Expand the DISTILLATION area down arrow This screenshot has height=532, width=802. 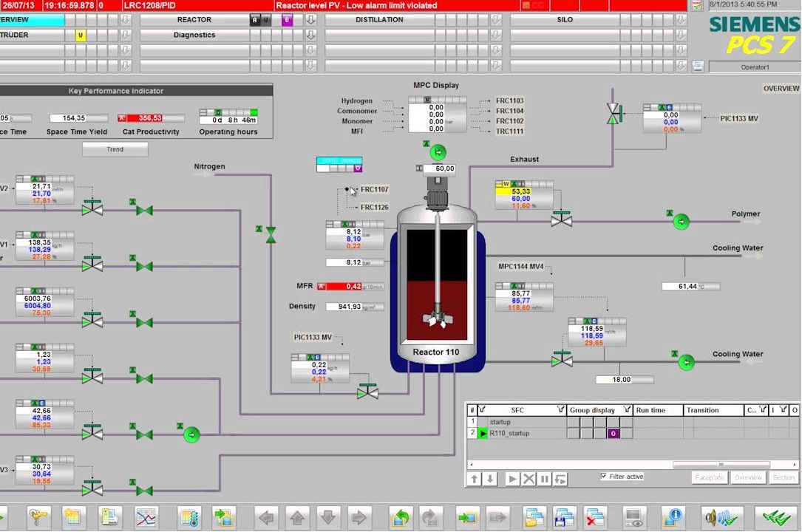pyautogui.click(x=496, y=20)
